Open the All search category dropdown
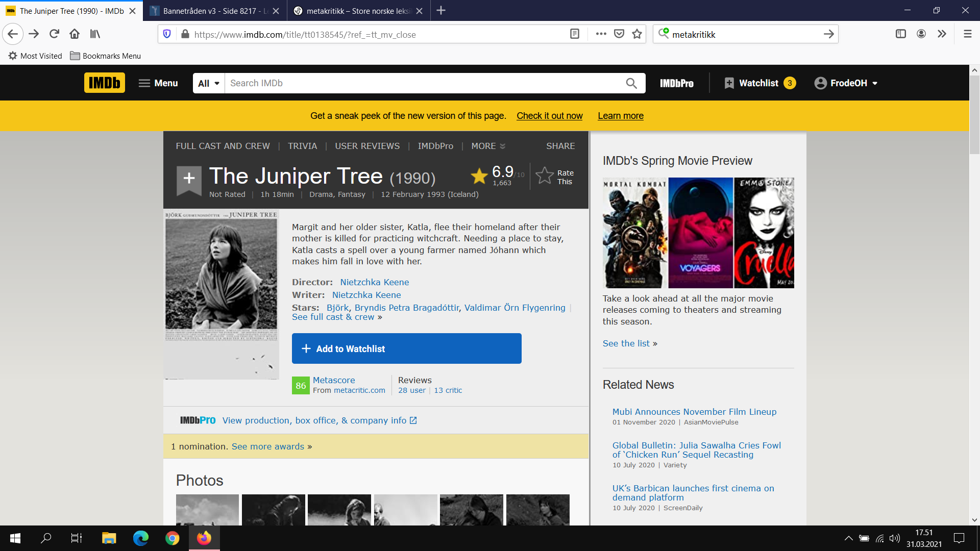980x551 pixels. coord(209,83)
